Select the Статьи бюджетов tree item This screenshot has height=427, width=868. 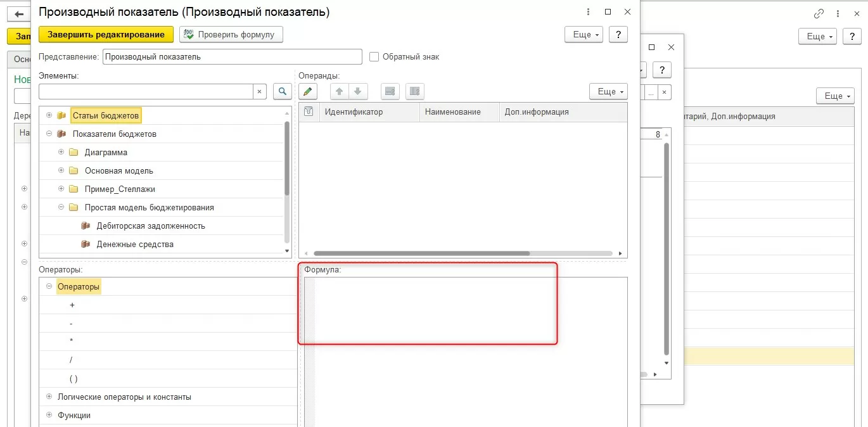(106, 115)
